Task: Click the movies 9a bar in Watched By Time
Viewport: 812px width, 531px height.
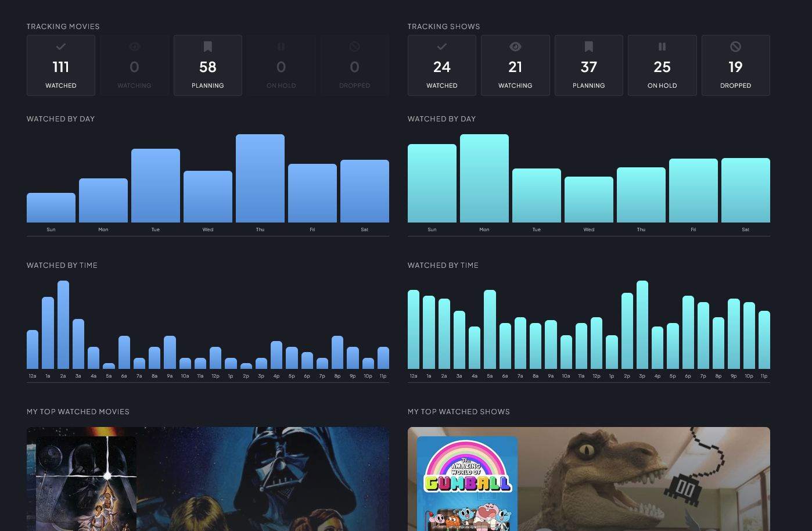Action: pos(170,353)
